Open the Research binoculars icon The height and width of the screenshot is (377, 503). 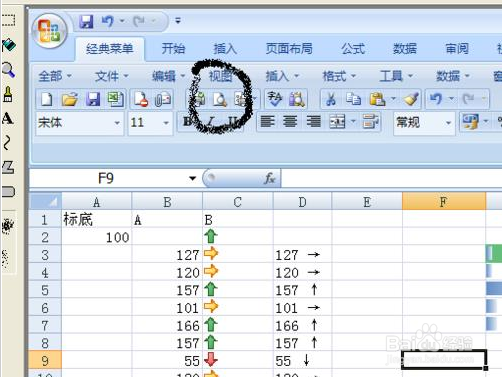tap(297, 99)
